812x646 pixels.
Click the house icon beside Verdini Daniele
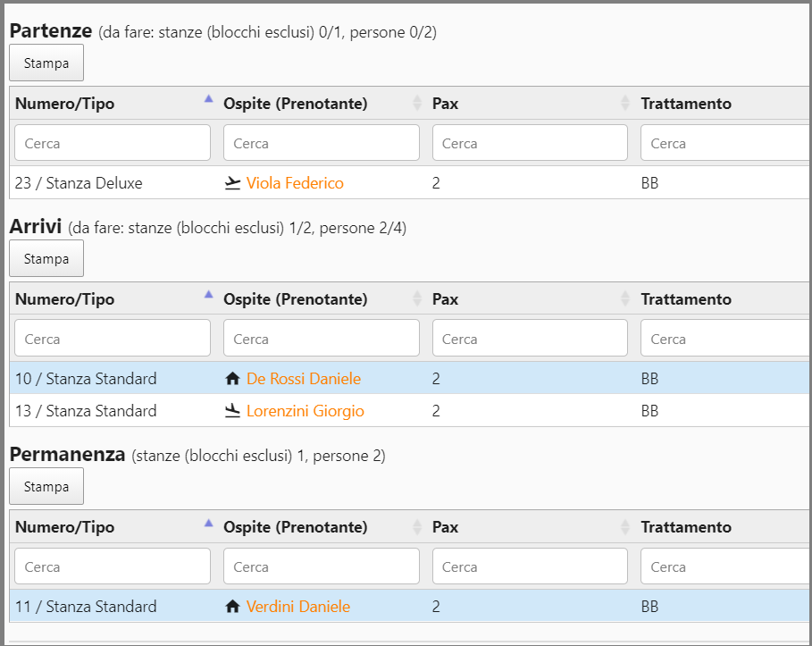[x=233, y=607]
